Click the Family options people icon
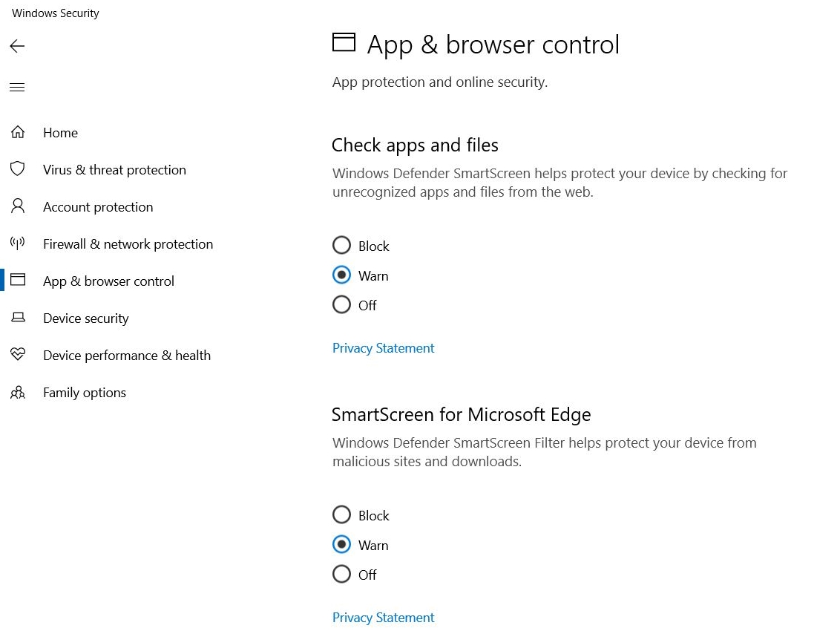 18,392
